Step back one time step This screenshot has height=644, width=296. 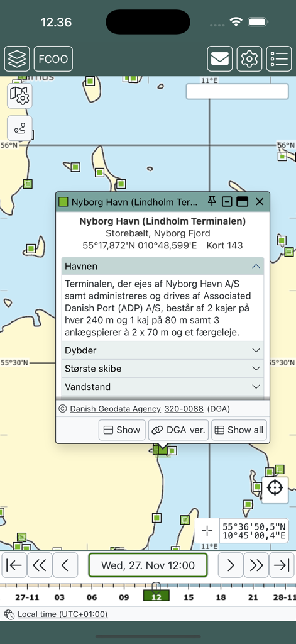coord(65,565)
